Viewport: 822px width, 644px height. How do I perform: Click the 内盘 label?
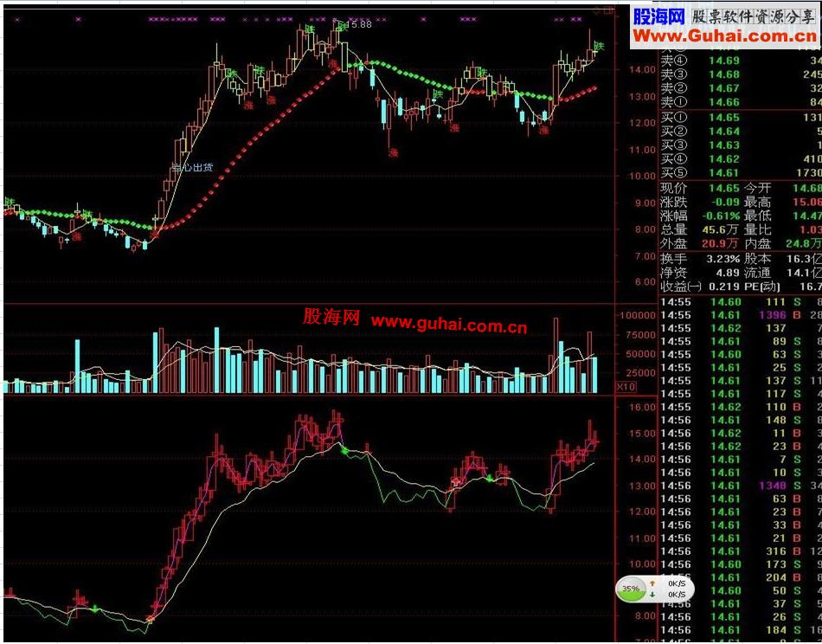[x=757, y=243]
